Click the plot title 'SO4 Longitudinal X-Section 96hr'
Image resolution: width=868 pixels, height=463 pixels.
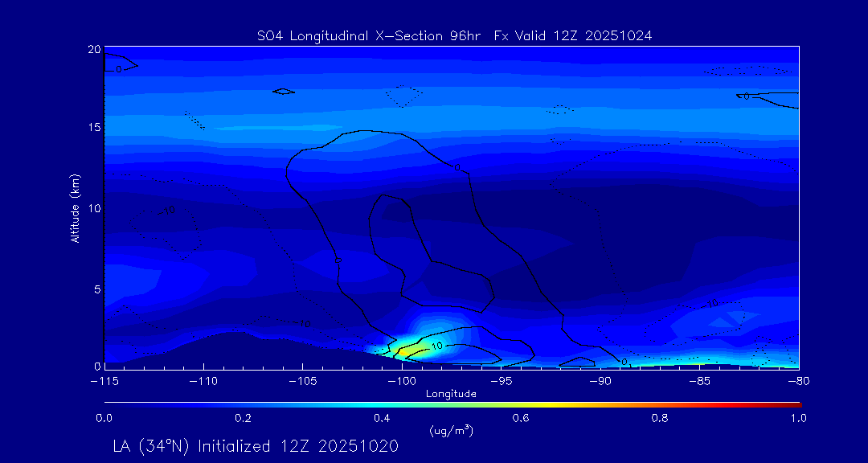371,36
